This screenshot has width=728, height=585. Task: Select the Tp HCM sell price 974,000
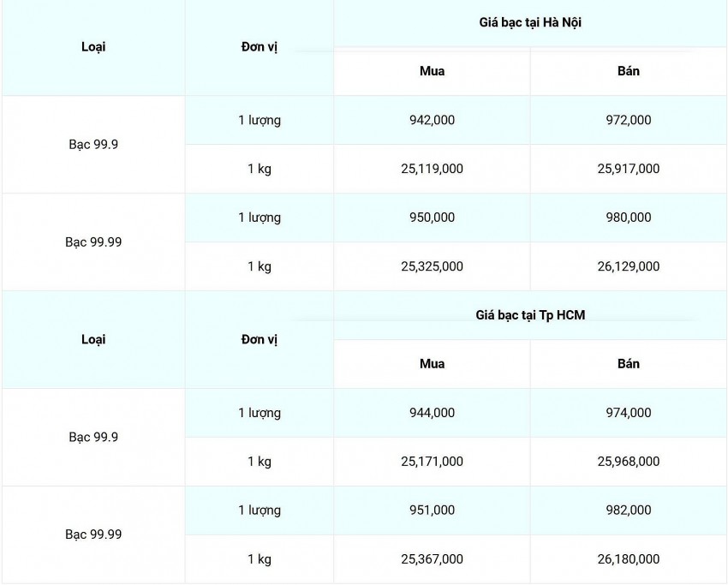pos(628,413)
